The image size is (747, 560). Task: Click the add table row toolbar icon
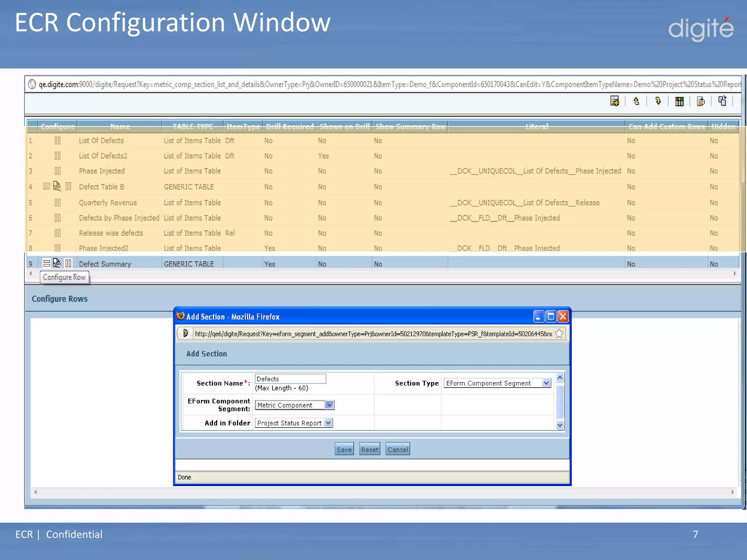click(x=615, y=101)
